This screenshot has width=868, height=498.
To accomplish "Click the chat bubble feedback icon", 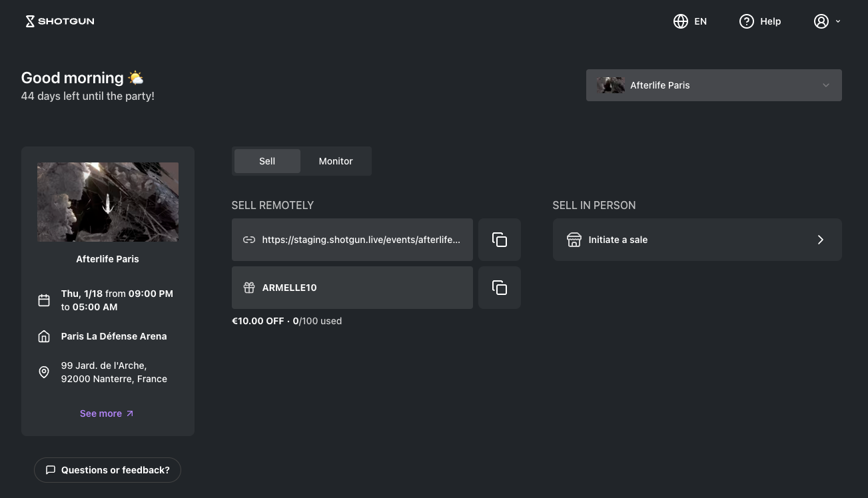I will [x=51, y=470].
